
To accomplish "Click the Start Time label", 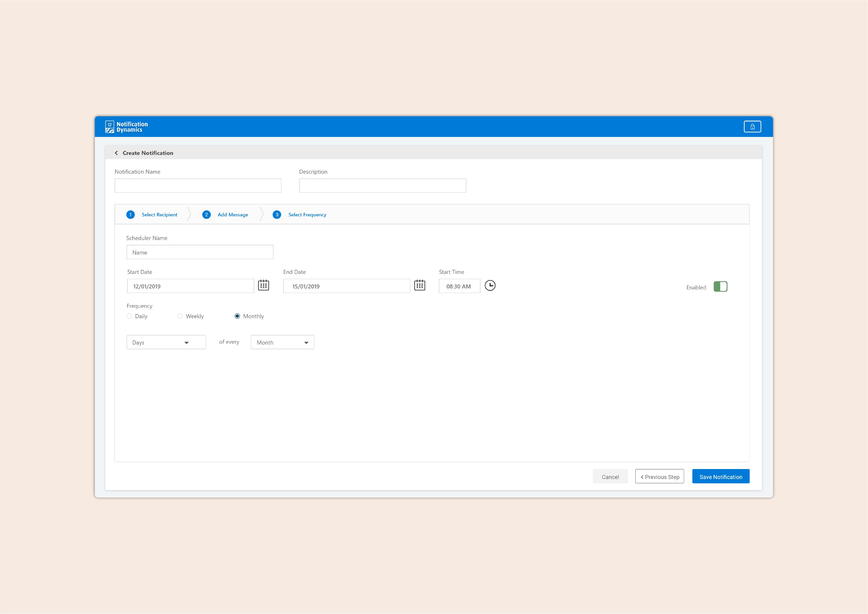I will point(451,272).
